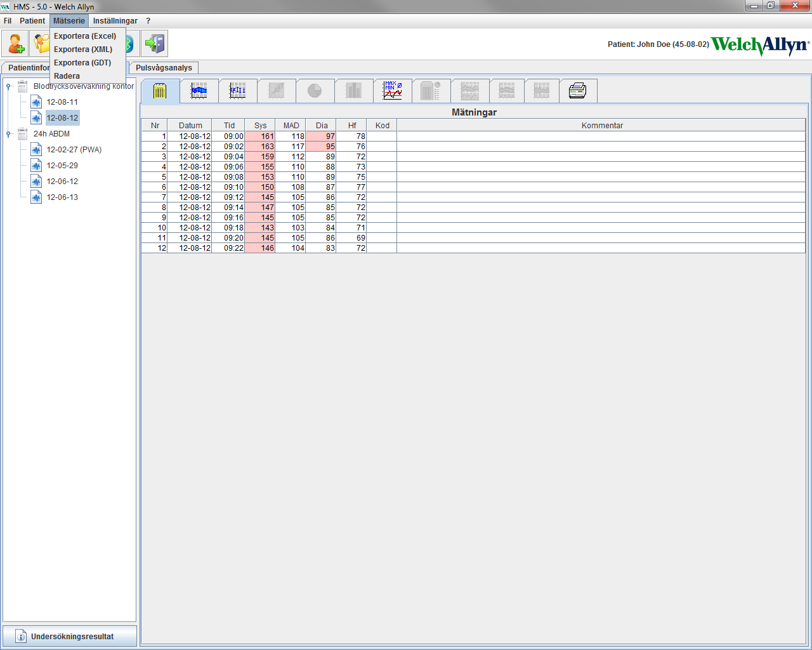Screen dimensions: 812x650
Task: Click the Nr column header
Action: point(155,126)
